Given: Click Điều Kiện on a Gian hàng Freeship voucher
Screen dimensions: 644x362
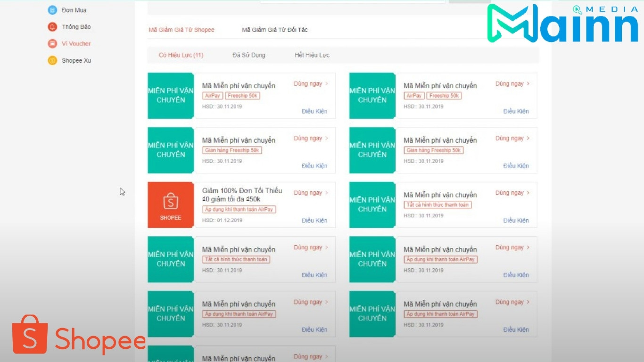Looking at the screenshot, I should [314, 165].
